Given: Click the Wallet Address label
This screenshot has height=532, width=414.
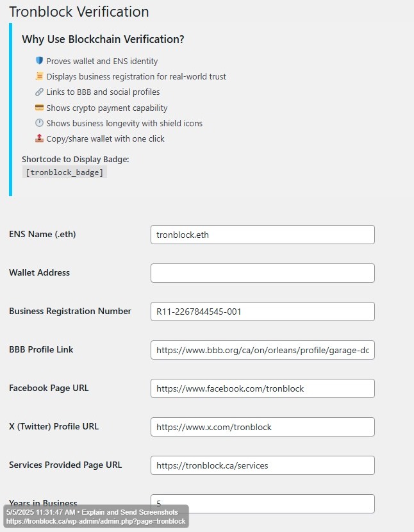Looking at the screenshot, I should pyautogui.click(x=39, y=272).
